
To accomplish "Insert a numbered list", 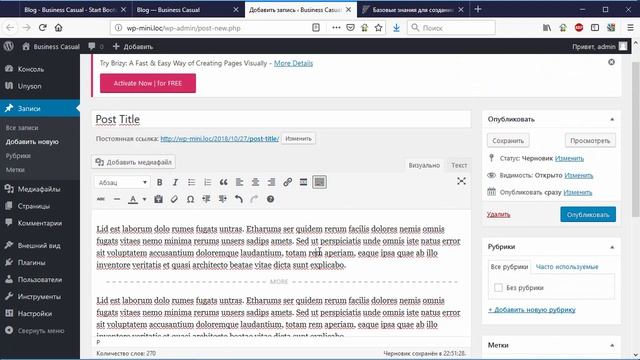I will click(x=207, y=182).
